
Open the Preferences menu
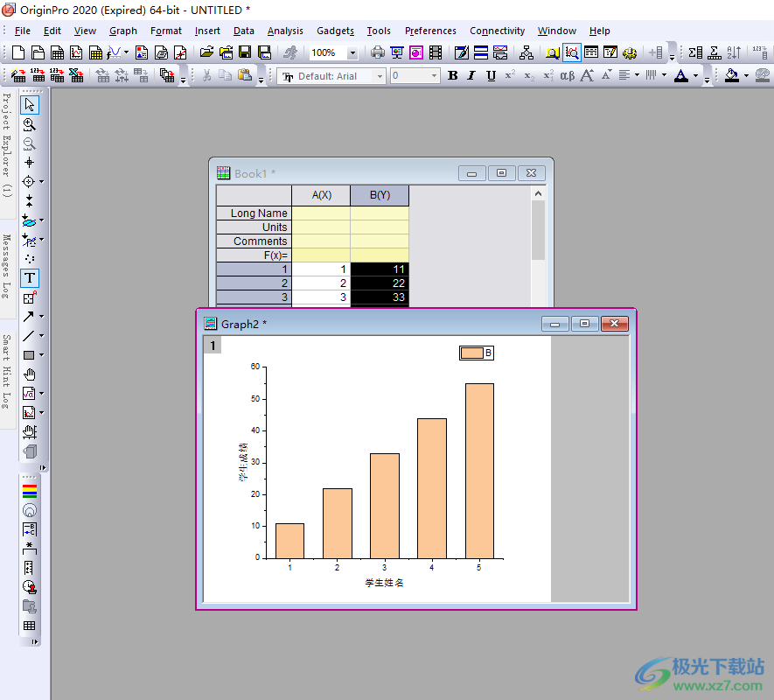click(430, 31)
